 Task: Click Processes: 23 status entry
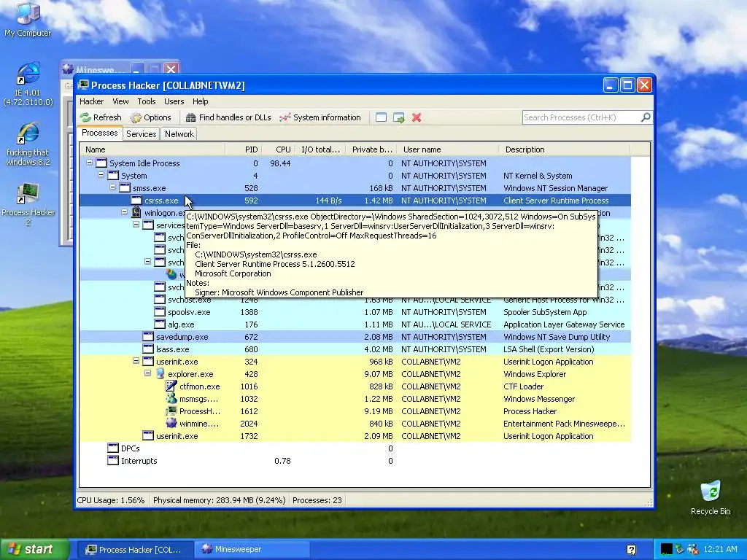click(317, 500)
